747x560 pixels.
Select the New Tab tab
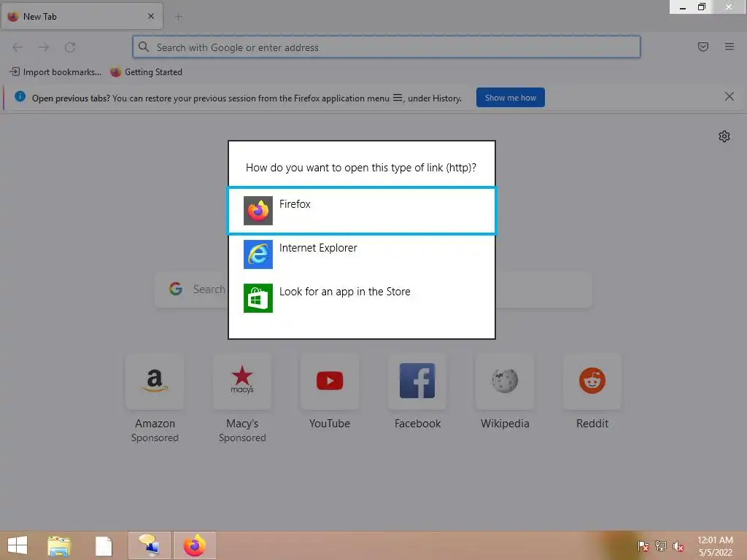tap(82, 16)
